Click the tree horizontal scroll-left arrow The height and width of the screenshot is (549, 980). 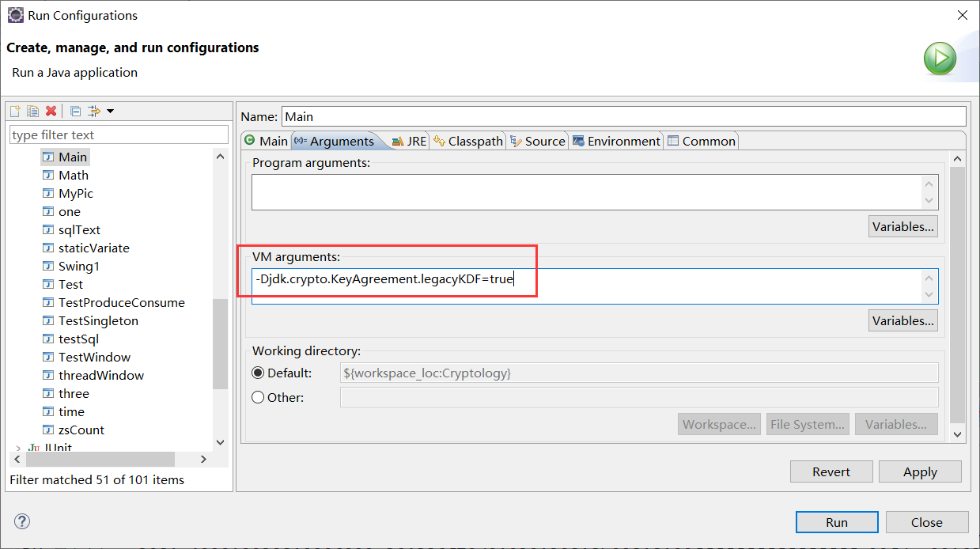pos(17,459)
